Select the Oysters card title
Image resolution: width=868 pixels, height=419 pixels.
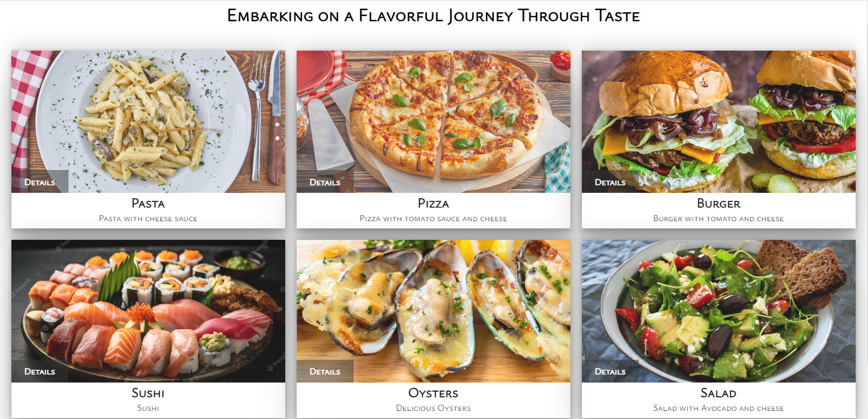point(434,393)
